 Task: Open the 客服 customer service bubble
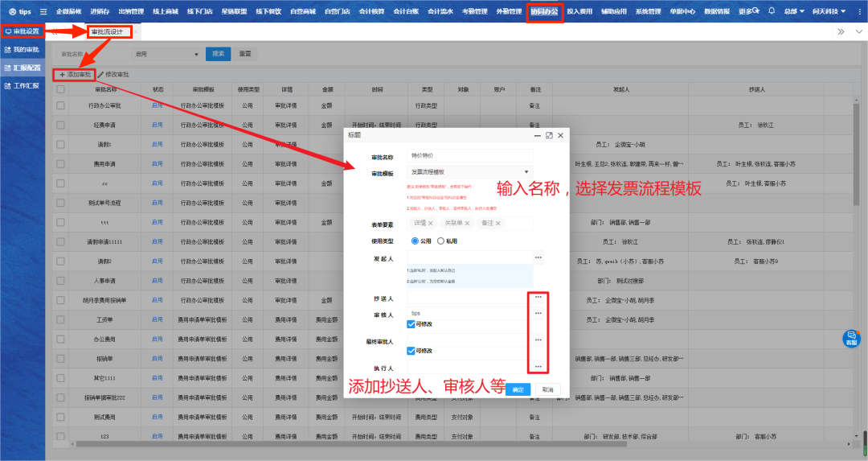click(851, 338)
